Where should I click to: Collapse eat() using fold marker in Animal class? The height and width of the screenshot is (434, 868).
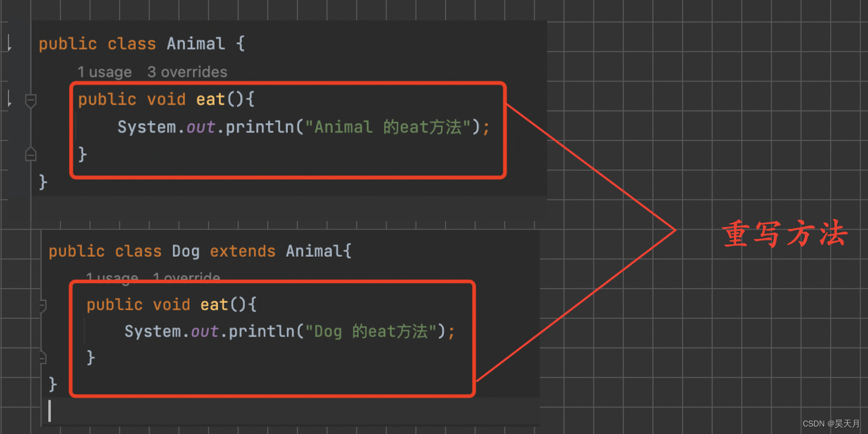(31, 101)
